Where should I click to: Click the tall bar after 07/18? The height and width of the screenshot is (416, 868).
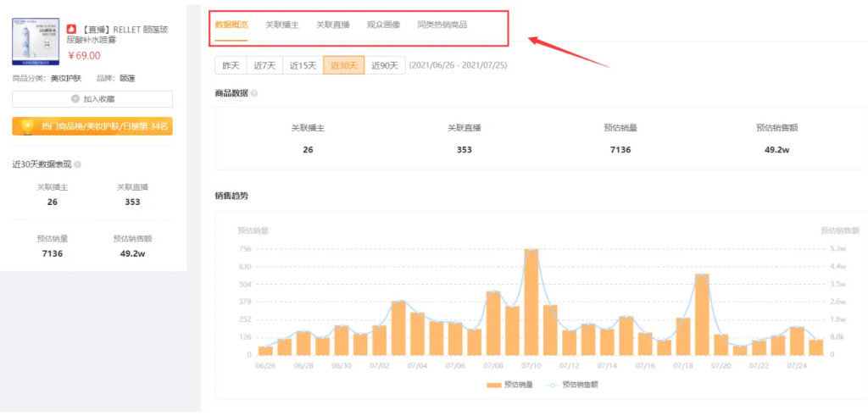[x=702, y=314]
